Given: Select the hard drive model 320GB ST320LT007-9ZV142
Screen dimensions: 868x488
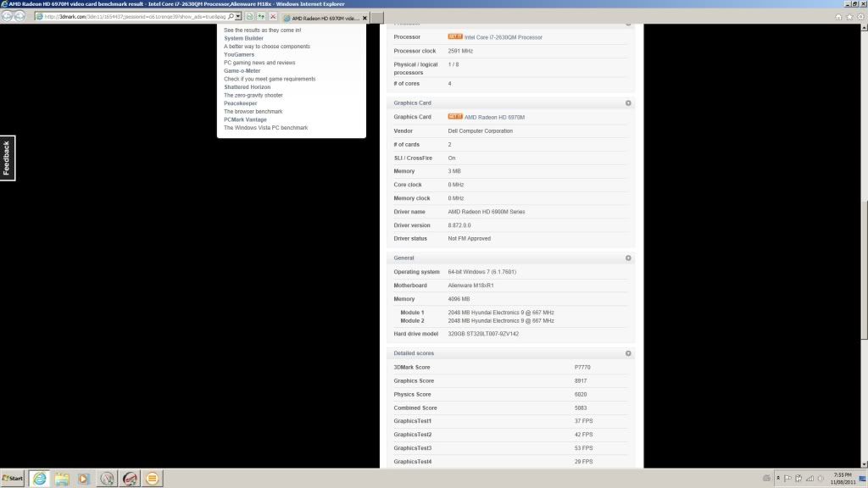Looking at the screenshot, I should pos(483,334).
